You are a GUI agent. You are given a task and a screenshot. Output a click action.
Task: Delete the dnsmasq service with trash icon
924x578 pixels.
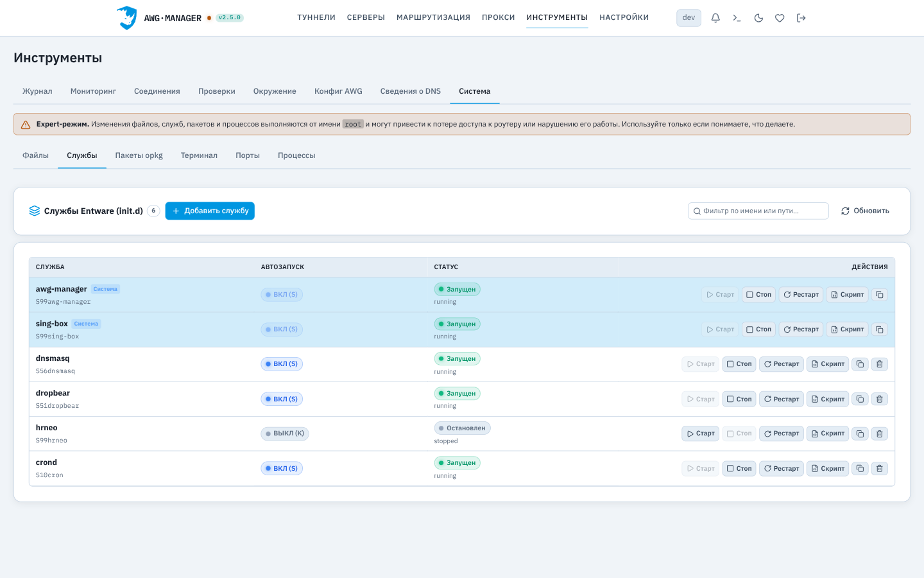click(880, 364)
